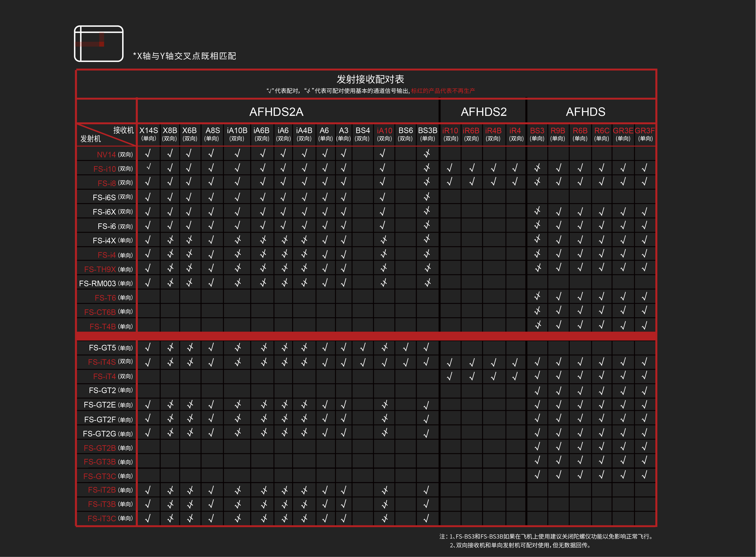
Task: Click the FS-iT4 and iR4 checkmark cell
Action: tap(515, 376)
